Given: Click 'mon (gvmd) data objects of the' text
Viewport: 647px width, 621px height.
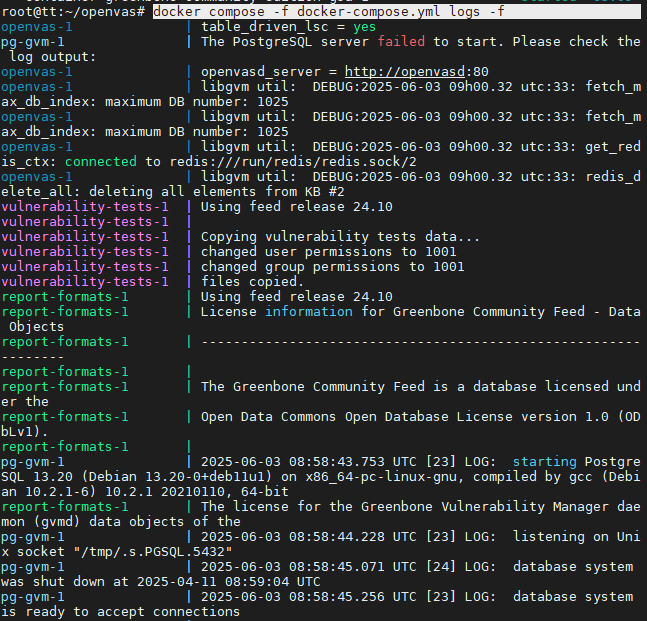Looking at the screenshot, I should [121, 522].
